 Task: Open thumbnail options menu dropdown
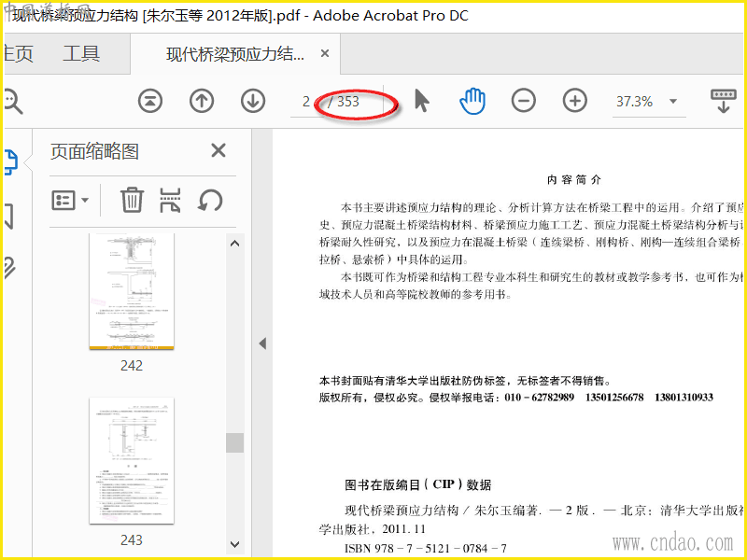coord(69,200)
